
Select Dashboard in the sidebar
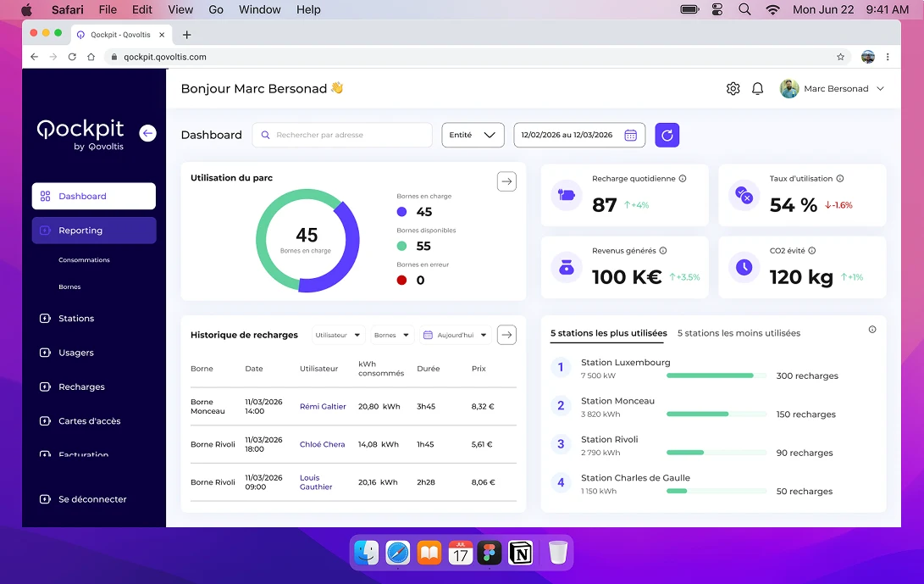(94, 196)
